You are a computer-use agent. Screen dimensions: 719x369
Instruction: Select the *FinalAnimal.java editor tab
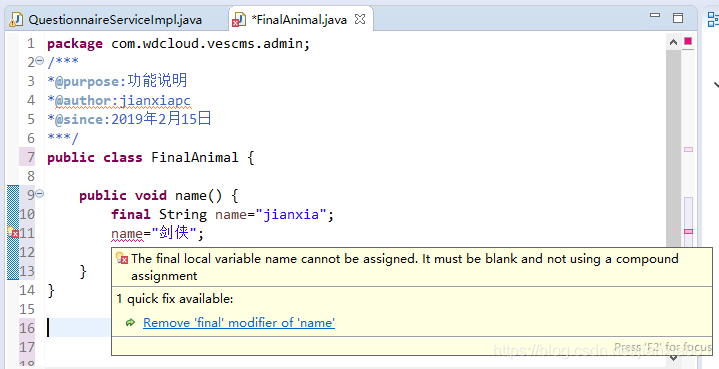coord(299,20)
